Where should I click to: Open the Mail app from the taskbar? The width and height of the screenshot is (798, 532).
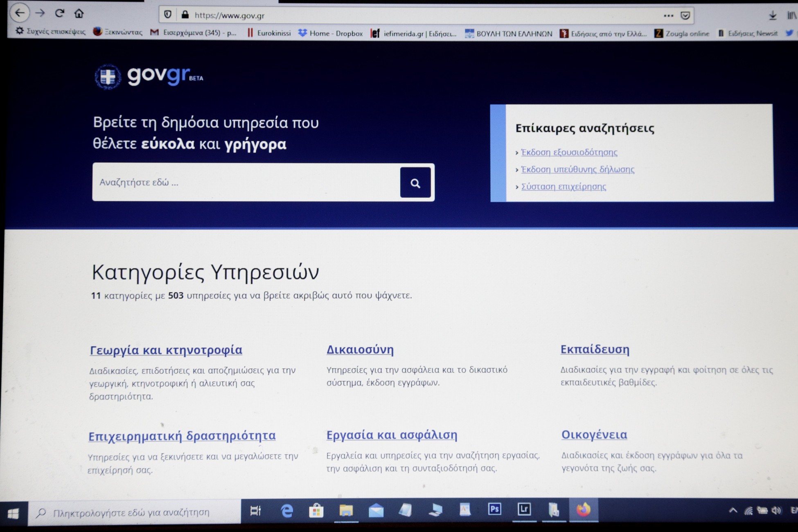click(x=376, y=510)
